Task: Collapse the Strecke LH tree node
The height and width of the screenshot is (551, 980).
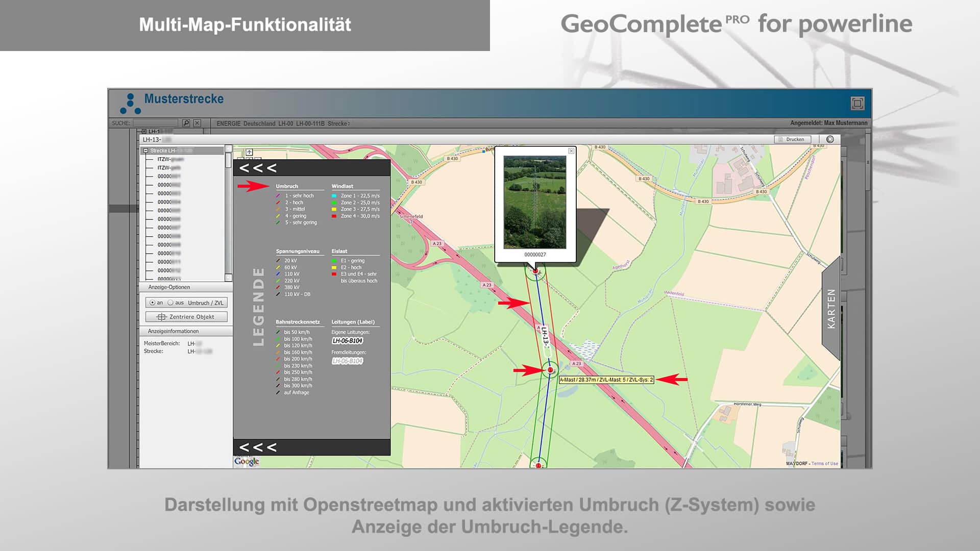Action: pos(145,149)
